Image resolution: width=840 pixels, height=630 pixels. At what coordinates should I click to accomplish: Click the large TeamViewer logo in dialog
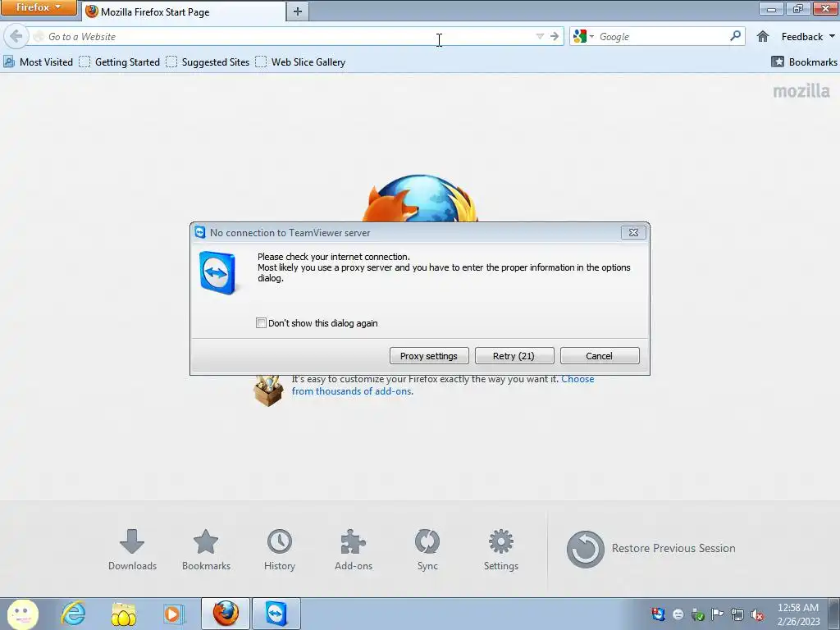[x=217, y=272]
